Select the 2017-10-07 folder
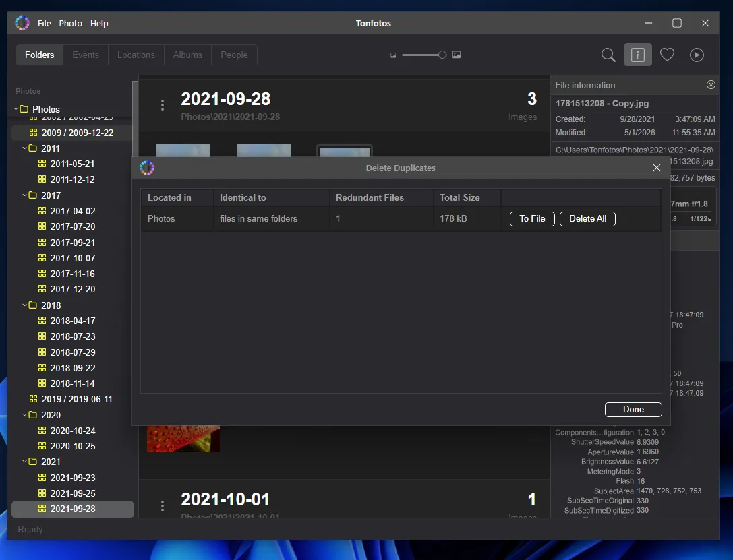This screenshot has width=733, height=560. pyautogui.click(x=72, y=258)
